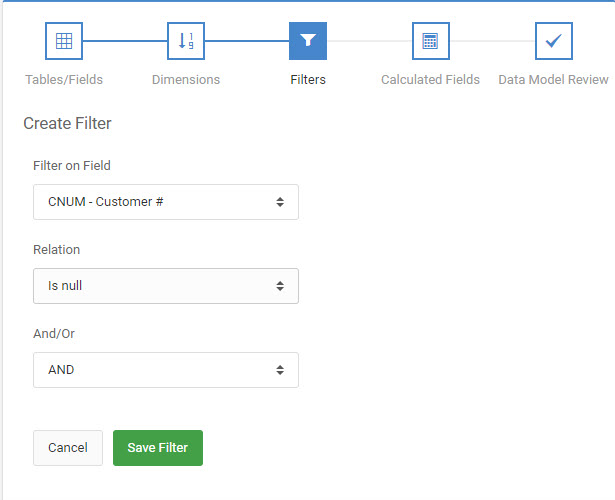Viewport: 615px width, 500px height.
Task: Click the Create Filter heading
Action: [x=67, y=124]
